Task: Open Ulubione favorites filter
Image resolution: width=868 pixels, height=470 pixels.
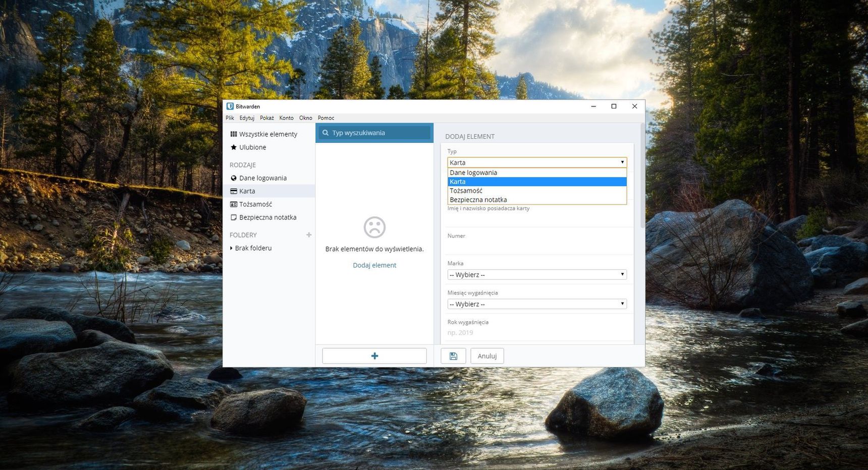Action: (268, 147)
